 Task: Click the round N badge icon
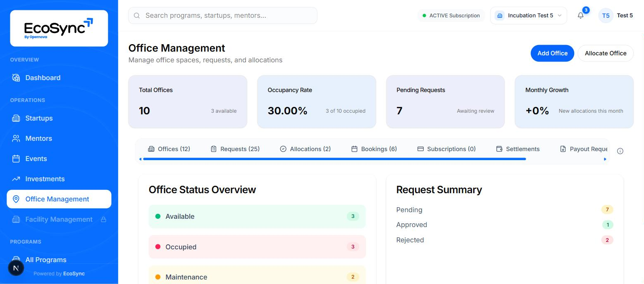coord(16,268)
